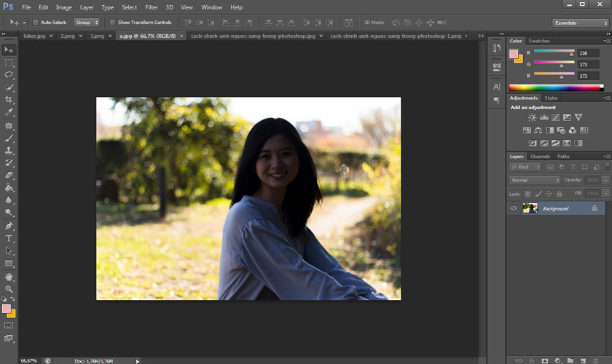The height and width of the screenshot is (364, 612).
Task: Add a Brightness/Contrast adjustment
Action: [532, 117]
